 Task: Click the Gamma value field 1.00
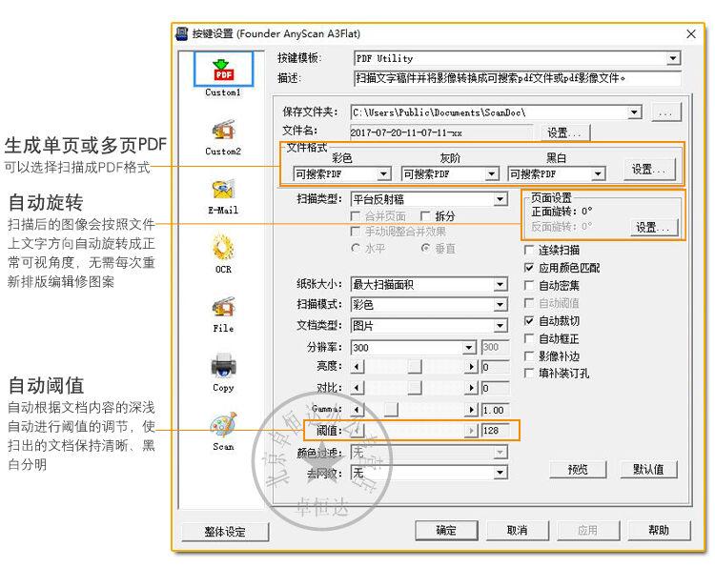click(x=495, y=410)
